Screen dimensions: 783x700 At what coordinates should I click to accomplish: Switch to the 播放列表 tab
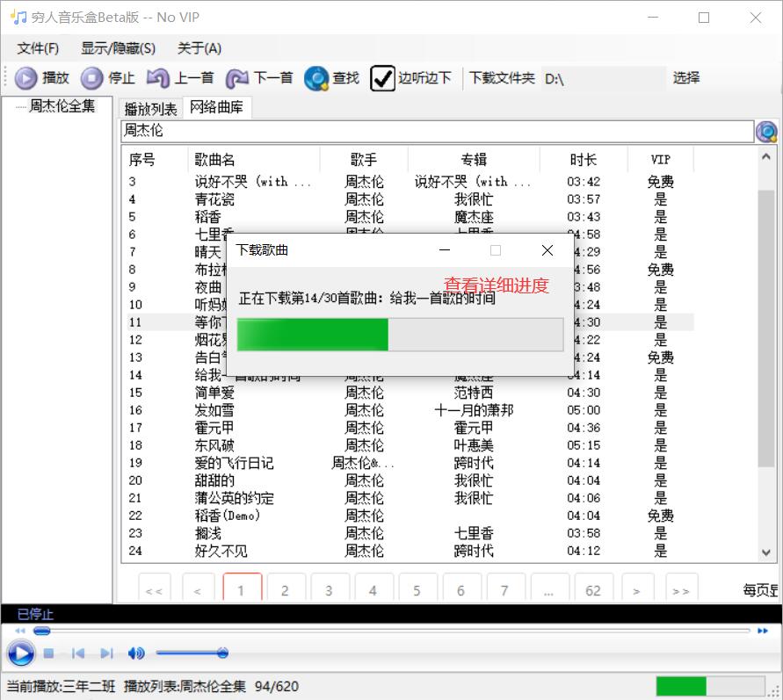coord(150,109)
